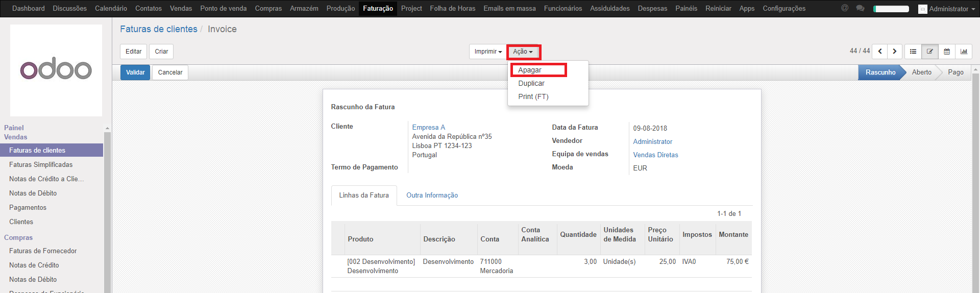The width and height of the screenshot is (980, 293).
Task: Expand the Imprimir dropdown
Action: pos(487,52)
